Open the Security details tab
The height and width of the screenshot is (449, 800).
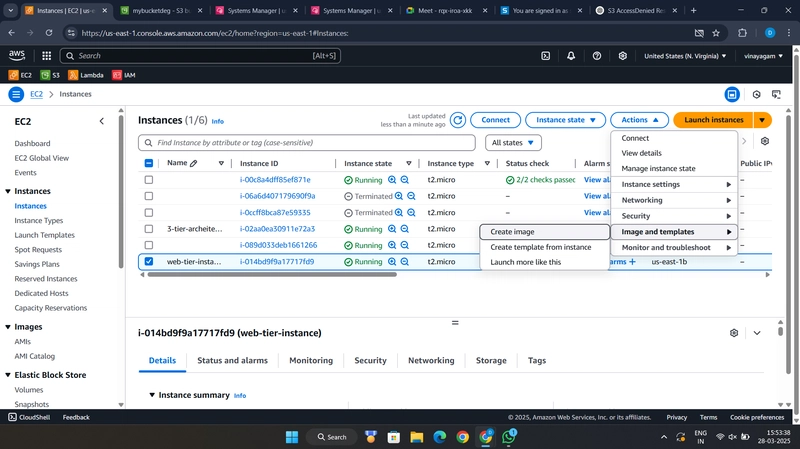370,360
